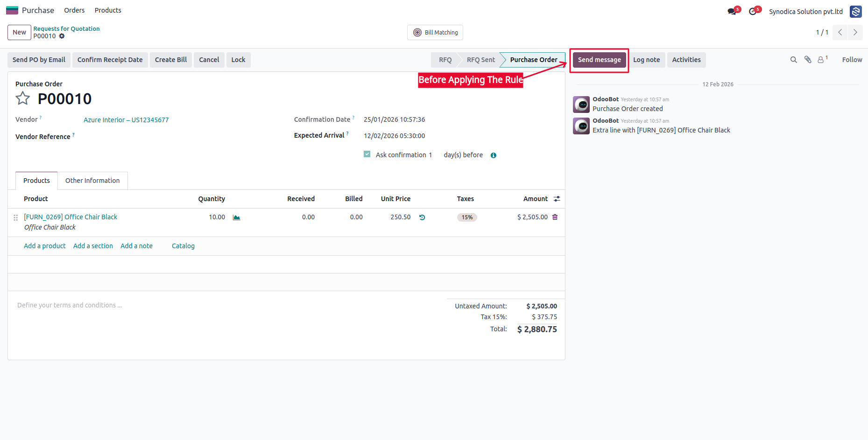Go to next record with right chevron
868x440 pixels.
tap(855, 32)
